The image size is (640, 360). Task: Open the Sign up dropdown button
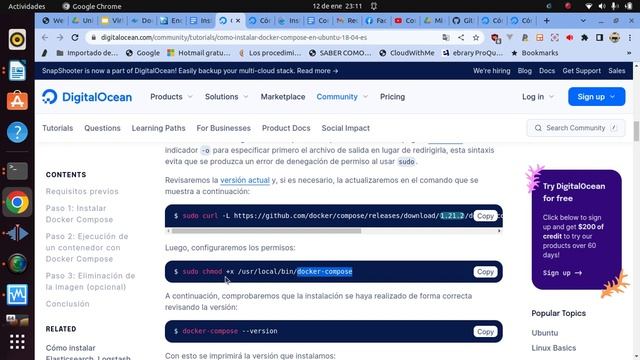[596, 97]
